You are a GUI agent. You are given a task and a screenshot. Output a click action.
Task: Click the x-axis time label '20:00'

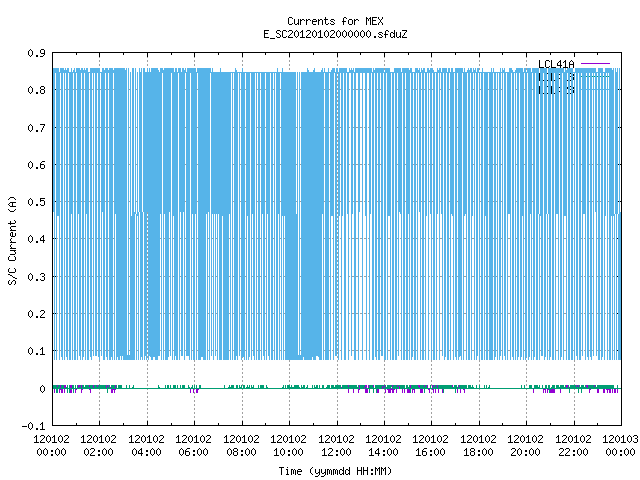(x=525, y=452)
